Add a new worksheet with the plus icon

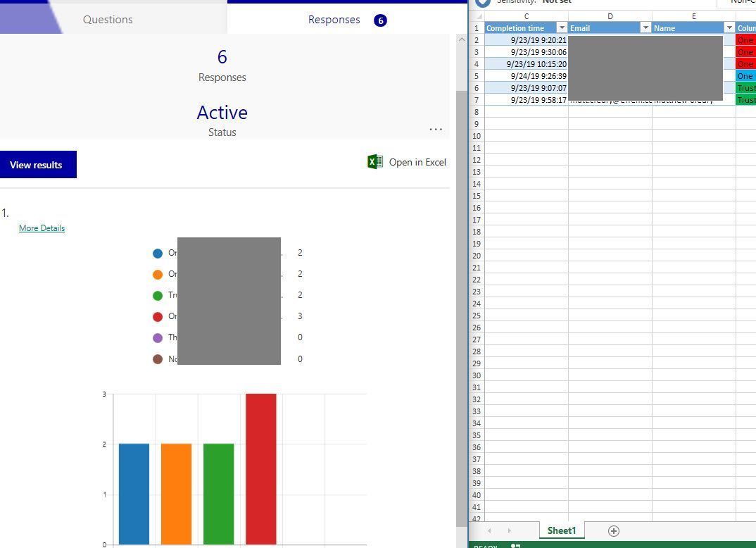click(x=613, y=530)
